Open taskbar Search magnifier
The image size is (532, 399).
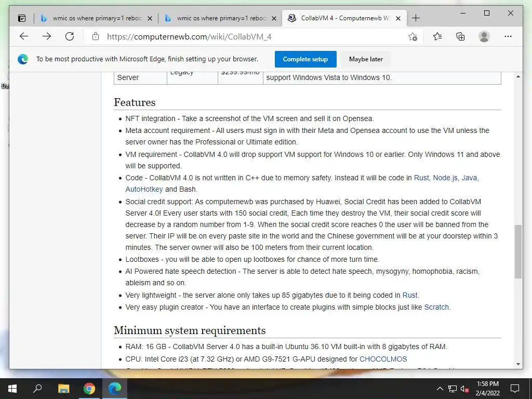pos(37,389)
